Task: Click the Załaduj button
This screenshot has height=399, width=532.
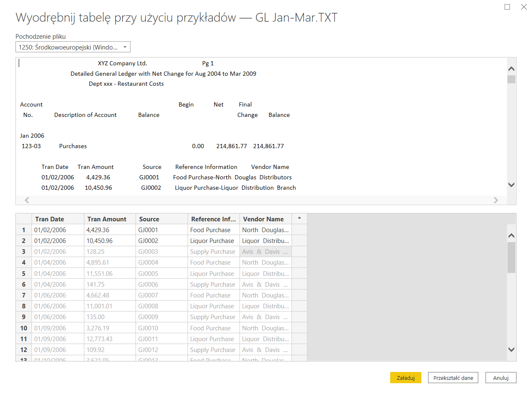Action: [405, 378]
